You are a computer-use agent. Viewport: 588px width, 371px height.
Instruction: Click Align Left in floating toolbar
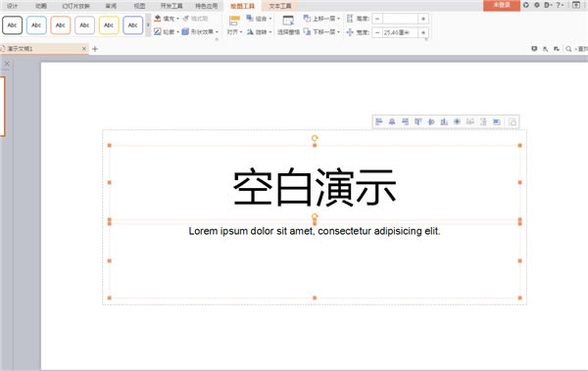378,121
